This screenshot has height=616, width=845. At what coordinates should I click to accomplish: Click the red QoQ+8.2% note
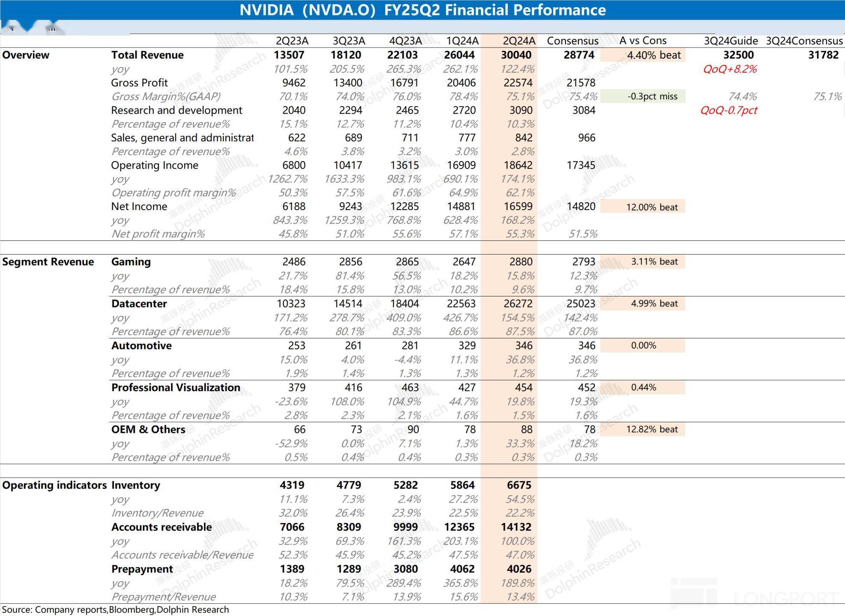[730, 69]
